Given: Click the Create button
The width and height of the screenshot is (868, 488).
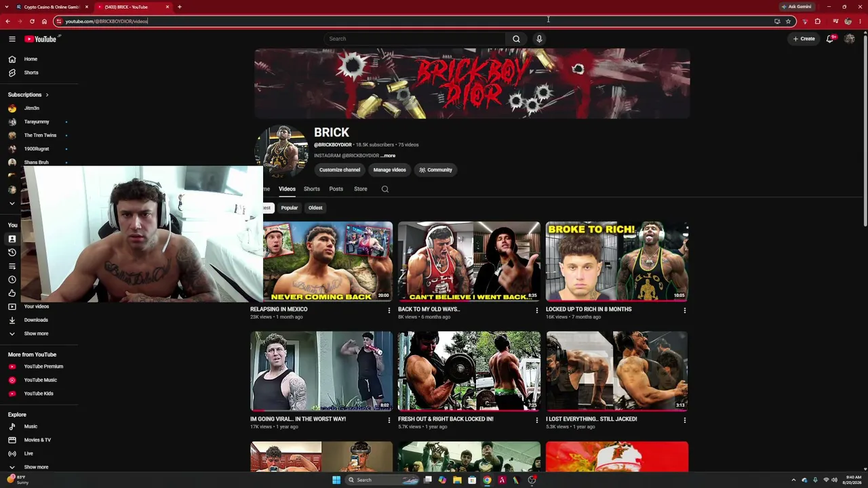Looking at the screenshot, I should click(x=804, y=39).
